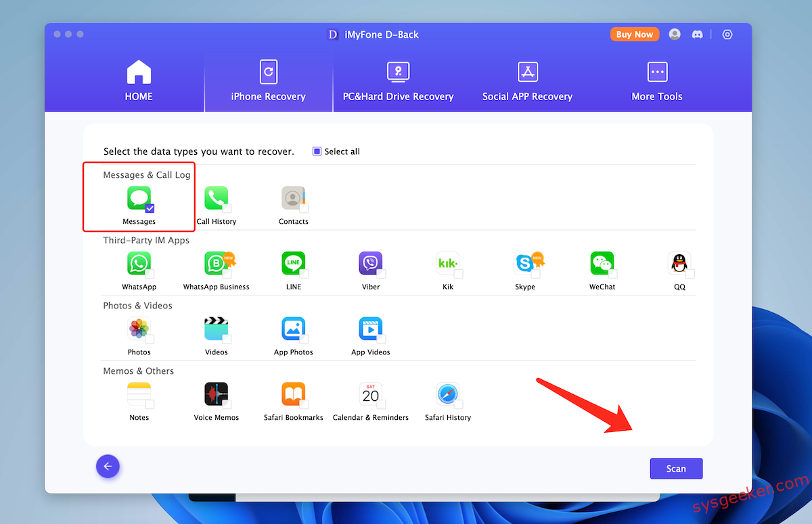The width and height of the screenshot is (812, 524).
Task: Switch to iPhone Recovery tab
Action: [x=269, y=81]
